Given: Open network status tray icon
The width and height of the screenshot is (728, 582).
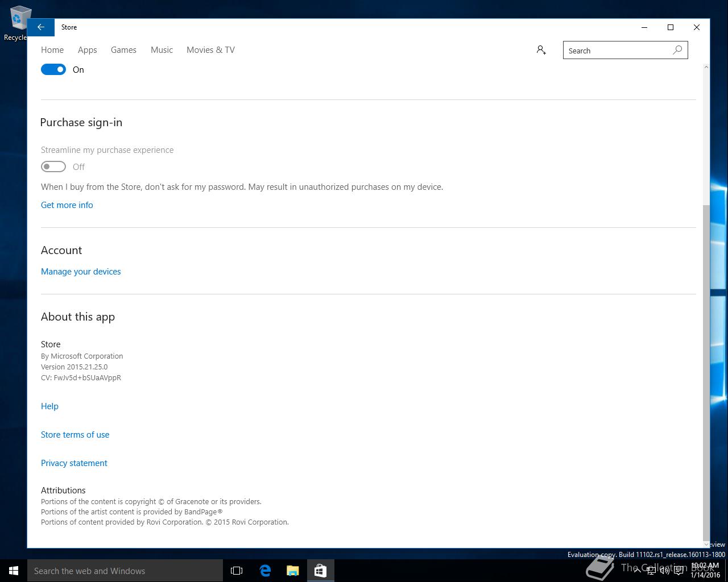Looking at the screenshot, I should click(651, 571).
